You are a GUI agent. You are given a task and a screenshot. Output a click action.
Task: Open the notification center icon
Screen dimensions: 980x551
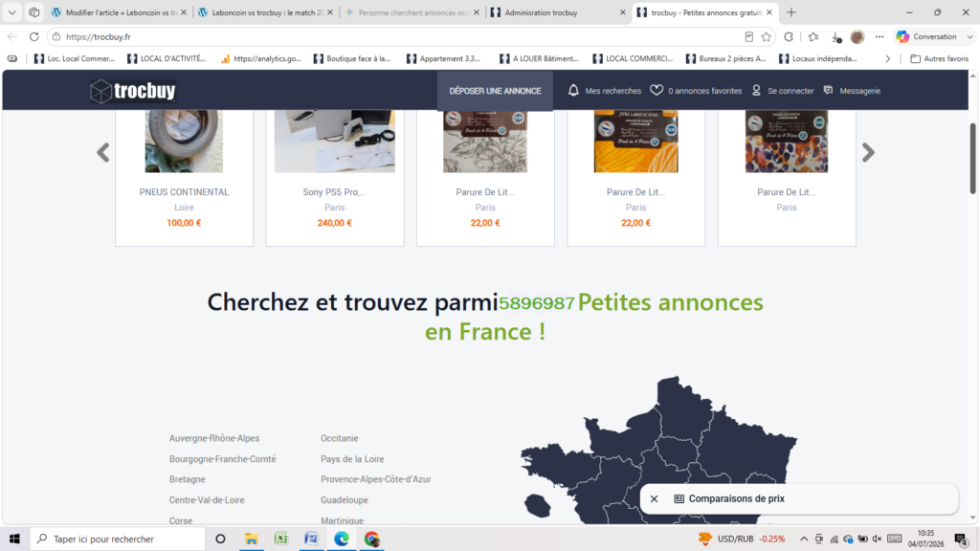[x=961, y=539]
